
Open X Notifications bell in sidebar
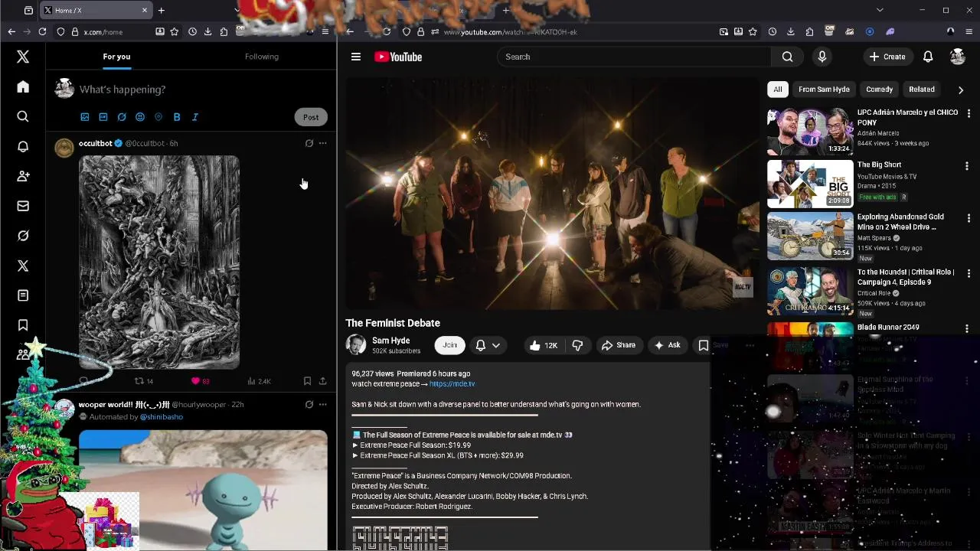23,146
